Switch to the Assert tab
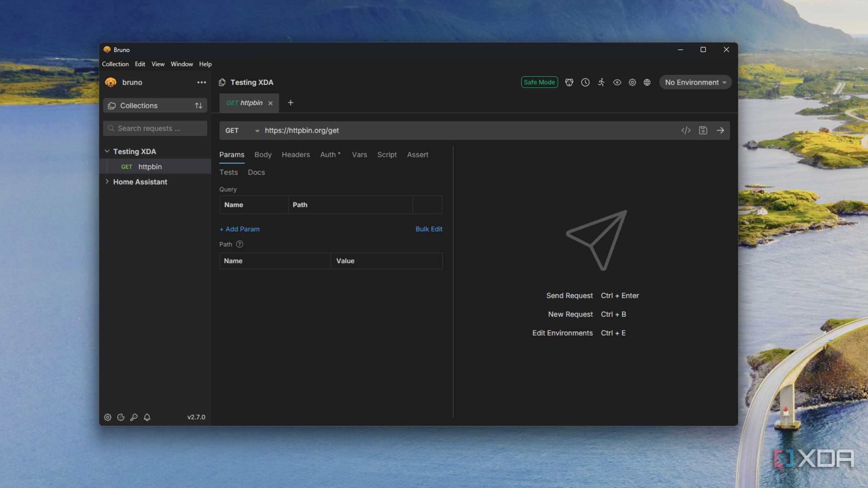 (x=418, y=155)
